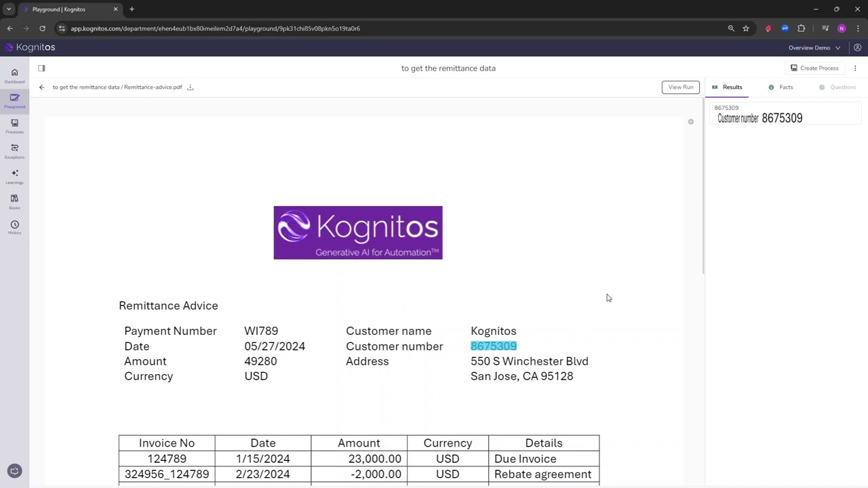Click the Zoom extension icon

(785, 28)
